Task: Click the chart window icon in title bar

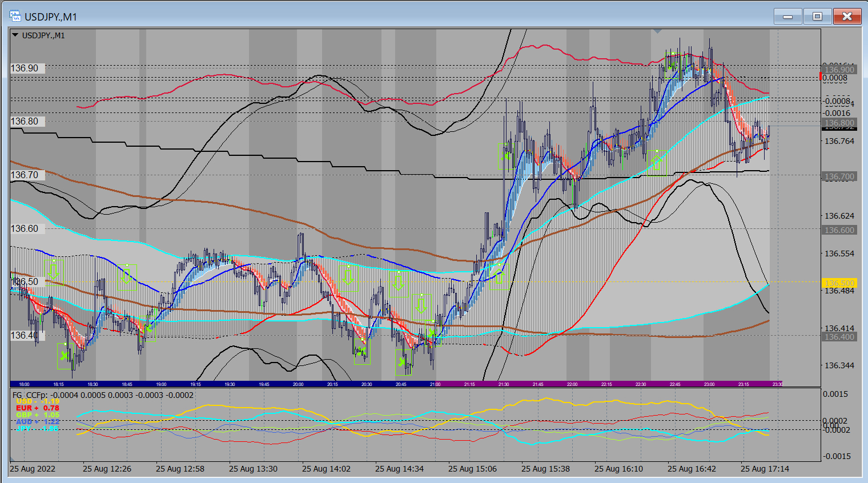Action: tap(15, 17)
